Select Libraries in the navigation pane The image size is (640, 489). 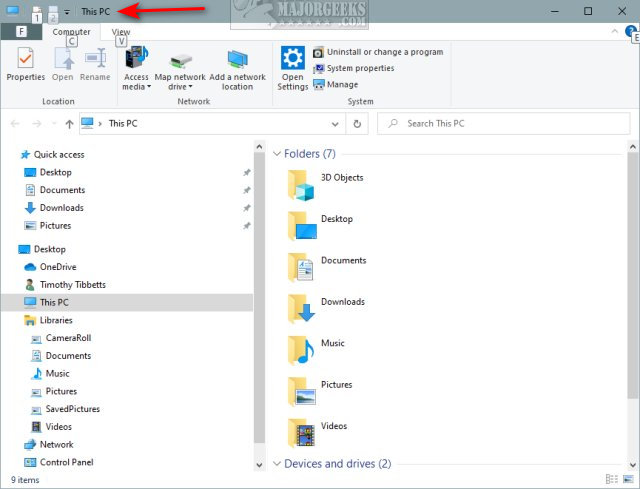coord(56,320)
